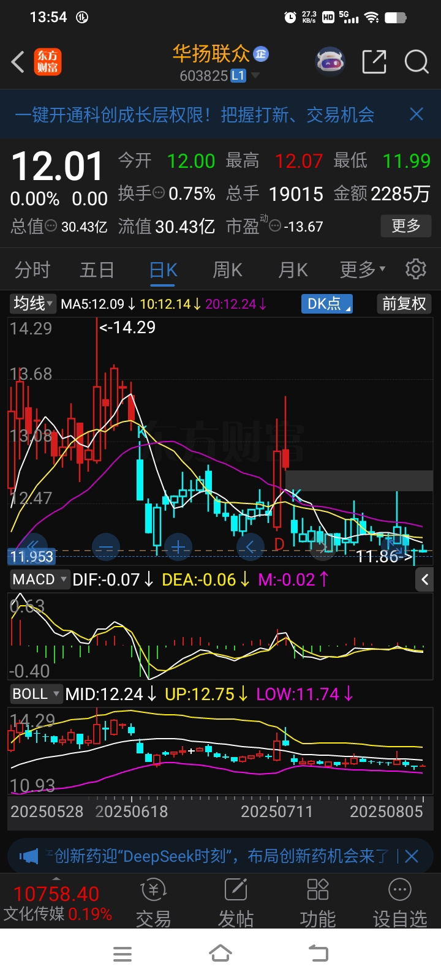Viewport: 441px width, 980px height.
Task: Tap the 前复权 adjustment button
Action: [x=404, y=304]
